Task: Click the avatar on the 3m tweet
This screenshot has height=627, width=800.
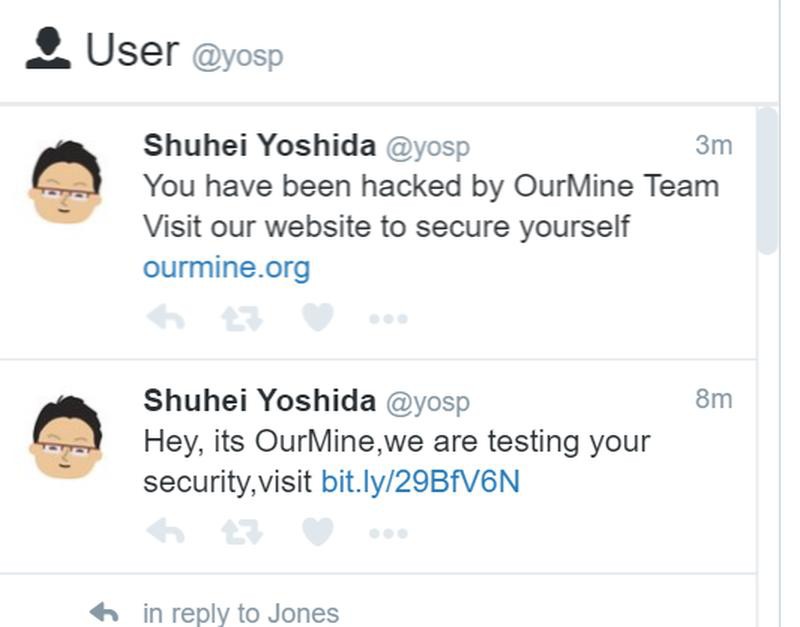Action: click(66, 180)
